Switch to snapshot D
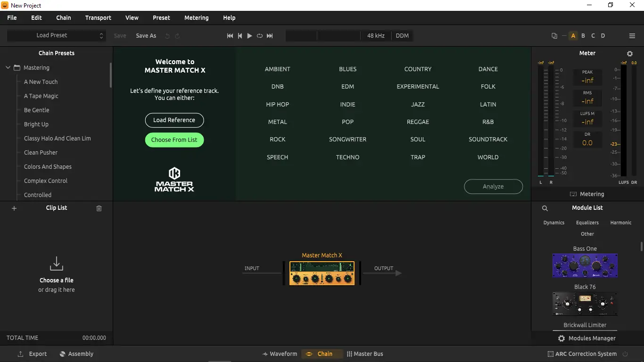This screenshot has width=644, height=362. click(x=603, y=36)
